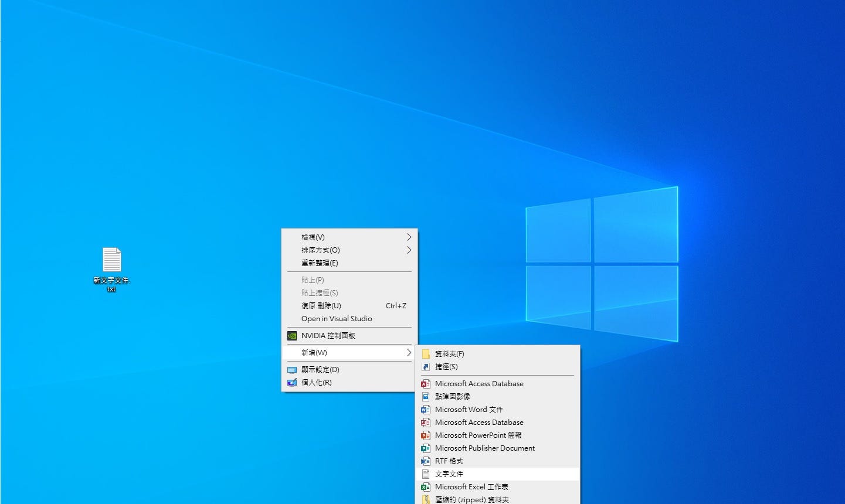845x504 pixels.
Task: Open 顯示設定(D) monitor icon entry
Action: click(x=292, y=370)
